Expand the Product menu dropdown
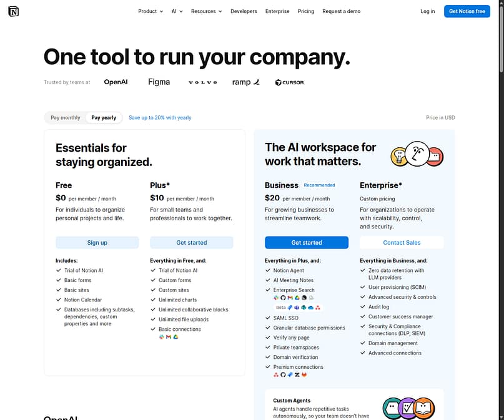Screen dimensions: 504x420 tap(151, 11)
